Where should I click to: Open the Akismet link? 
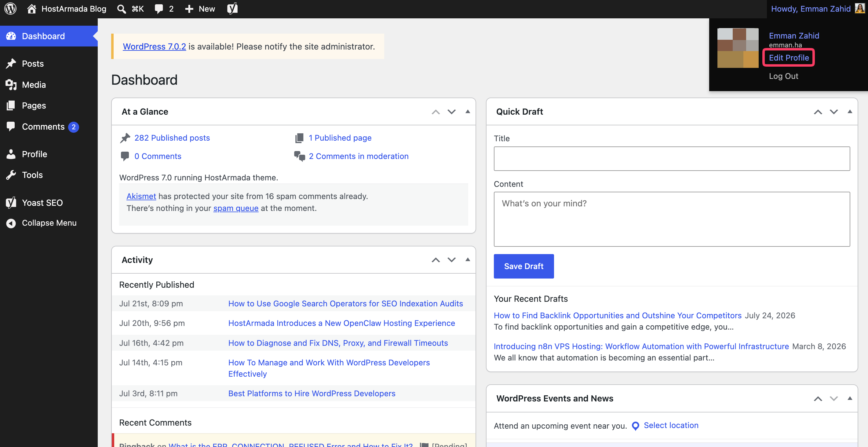coord(141,196)
